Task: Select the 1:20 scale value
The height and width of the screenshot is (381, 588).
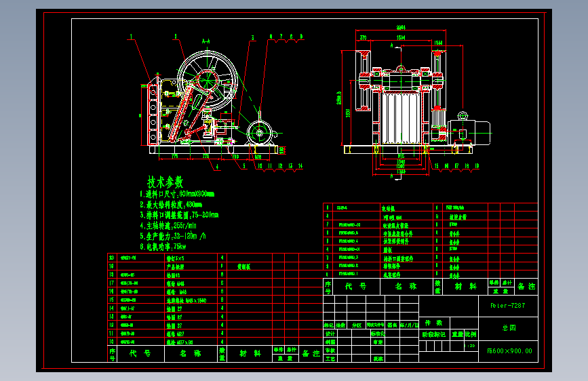Action: (x=469, y=346)
